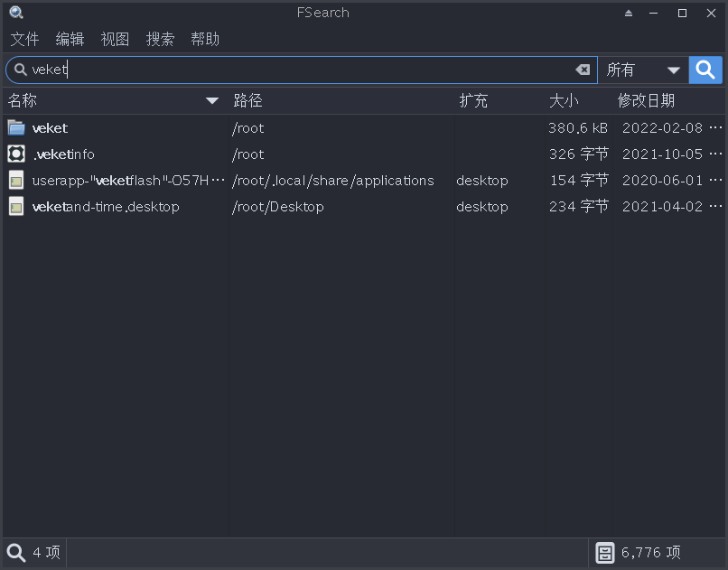The width and height of the screenshot is (728, 570).
Task: Minimize the FSearch window
Action: point(654,13)
